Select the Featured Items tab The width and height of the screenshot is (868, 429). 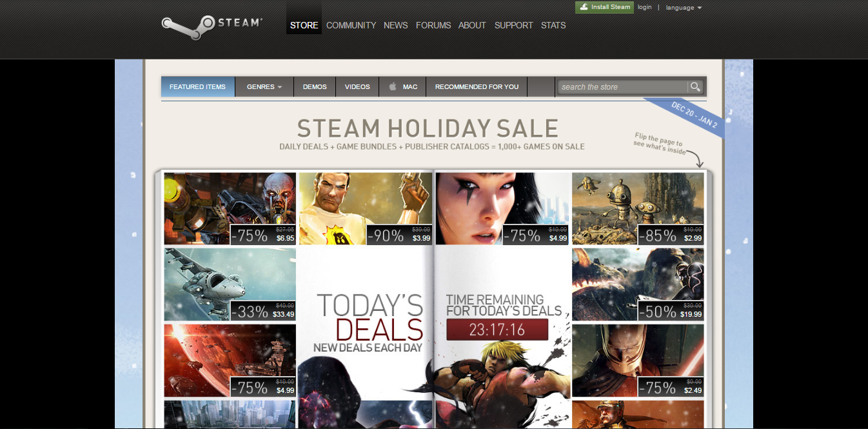pos(197,86)
